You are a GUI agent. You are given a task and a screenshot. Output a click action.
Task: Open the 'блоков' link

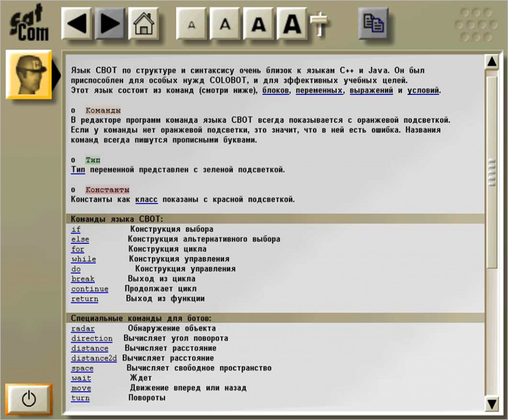[x=276, y=90]
